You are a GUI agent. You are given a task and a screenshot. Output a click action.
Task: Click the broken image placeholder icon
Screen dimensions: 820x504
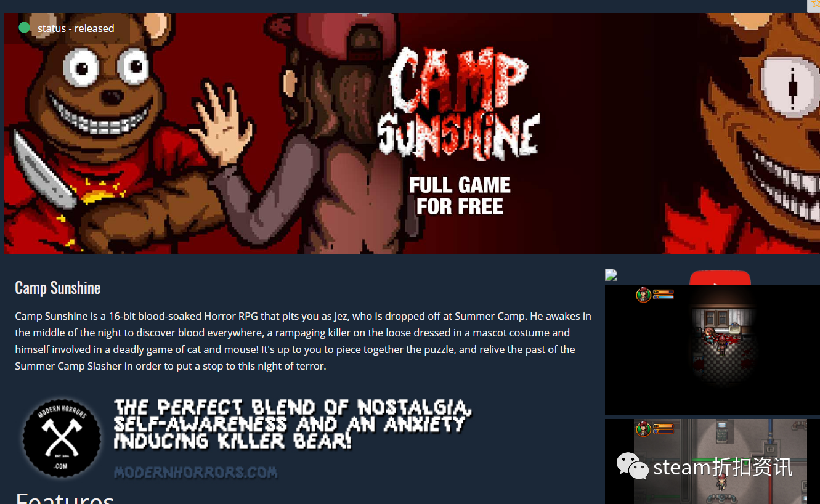(x=611, y=275)
